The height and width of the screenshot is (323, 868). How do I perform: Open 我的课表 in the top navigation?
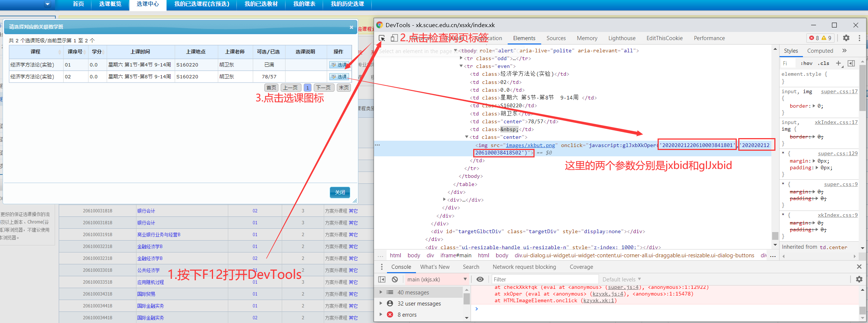(x=304, y=4)
